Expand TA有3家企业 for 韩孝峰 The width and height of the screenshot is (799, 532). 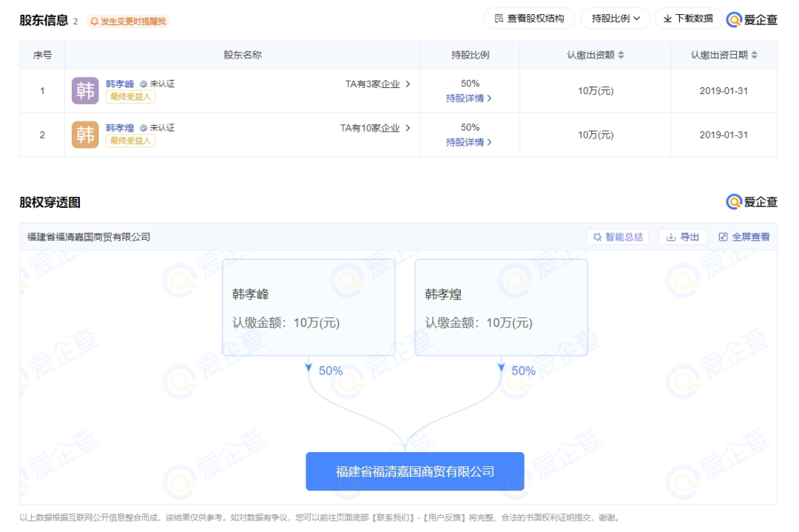point(377,84)
